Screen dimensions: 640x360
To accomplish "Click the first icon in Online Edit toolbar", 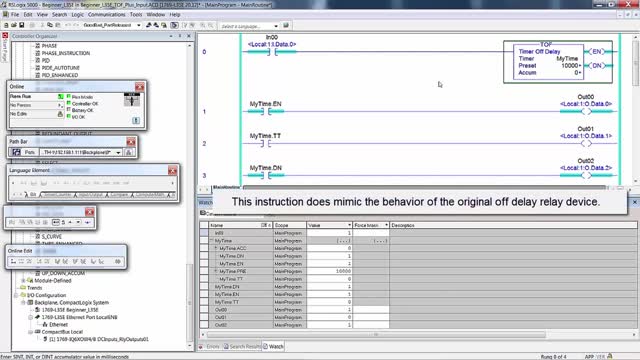I will click(13, 262).
